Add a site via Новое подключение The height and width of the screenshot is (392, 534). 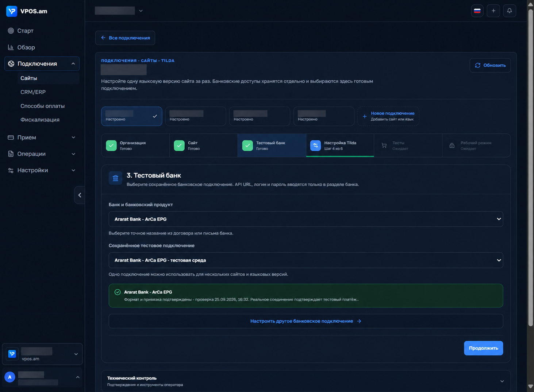tap(388, 116)
